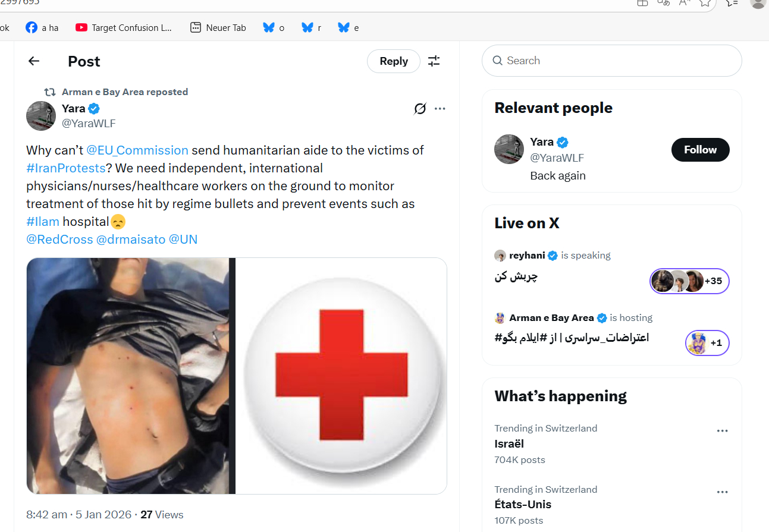Open the browser profile avatar
Image resolution: width=769 pixels, height=532 pixels.
point(757,2)
